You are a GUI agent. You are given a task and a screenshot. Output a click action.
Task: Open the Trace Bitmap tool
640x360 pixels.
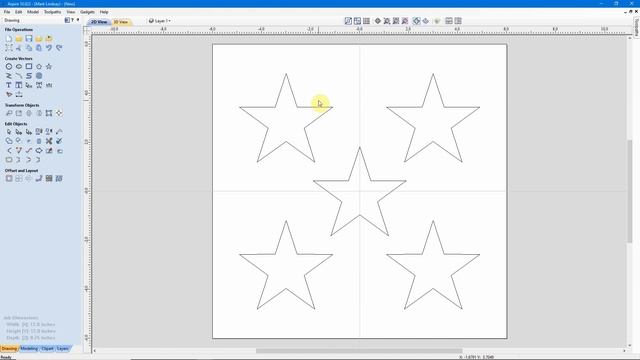pos(9,94)
